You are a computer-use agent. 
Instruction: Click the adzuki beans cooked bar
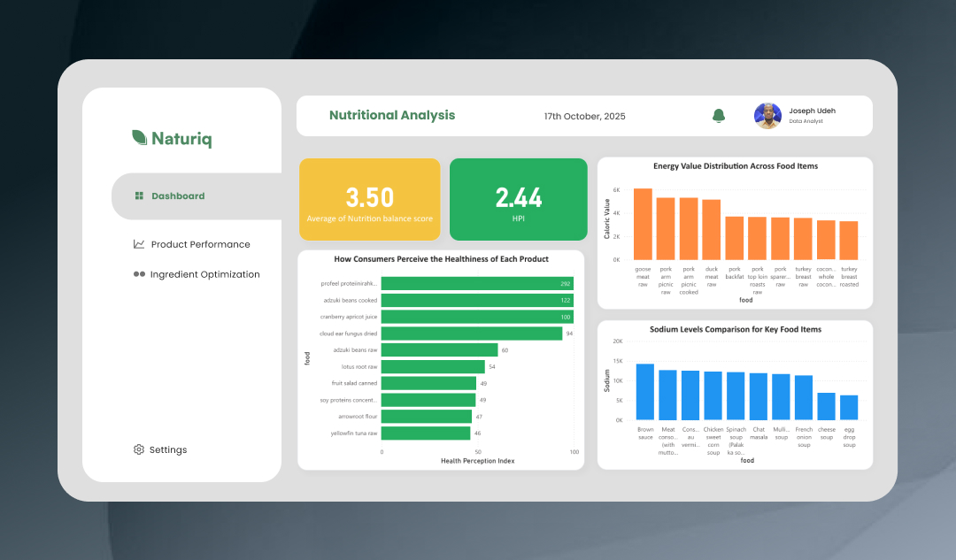coord(477,300)
